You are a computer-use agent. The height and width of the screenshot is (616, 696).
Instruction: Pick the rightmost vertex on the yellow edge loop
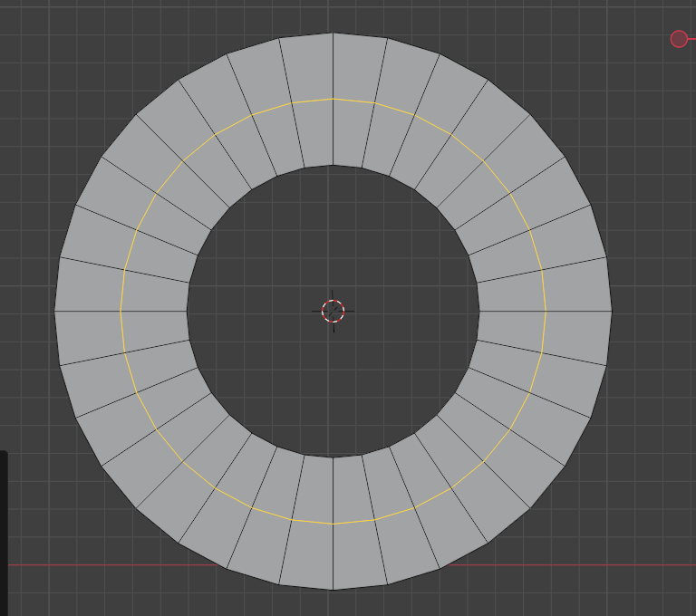pyautogui.click(x=546, y=311)
